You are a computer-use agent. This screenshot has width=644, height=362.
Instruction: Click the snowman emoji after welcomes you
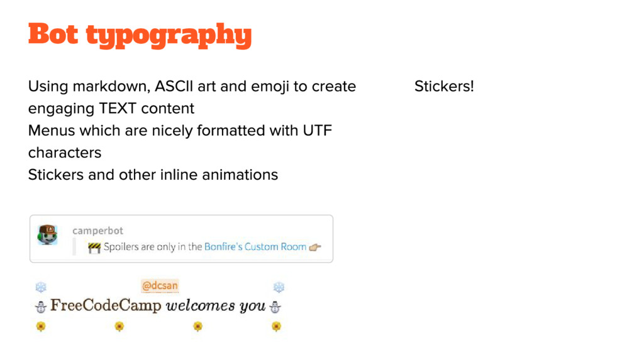275,307
